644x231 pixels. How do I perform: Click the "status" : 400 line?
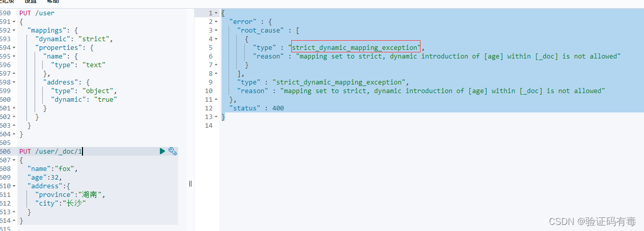(257, 108)
